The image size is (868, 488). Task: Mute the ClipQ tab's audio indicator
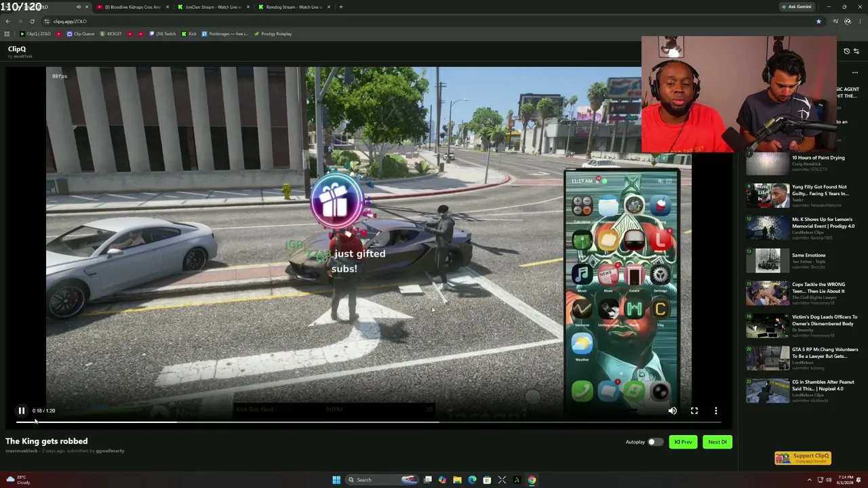pyautogui.click(x=78, y=7)
